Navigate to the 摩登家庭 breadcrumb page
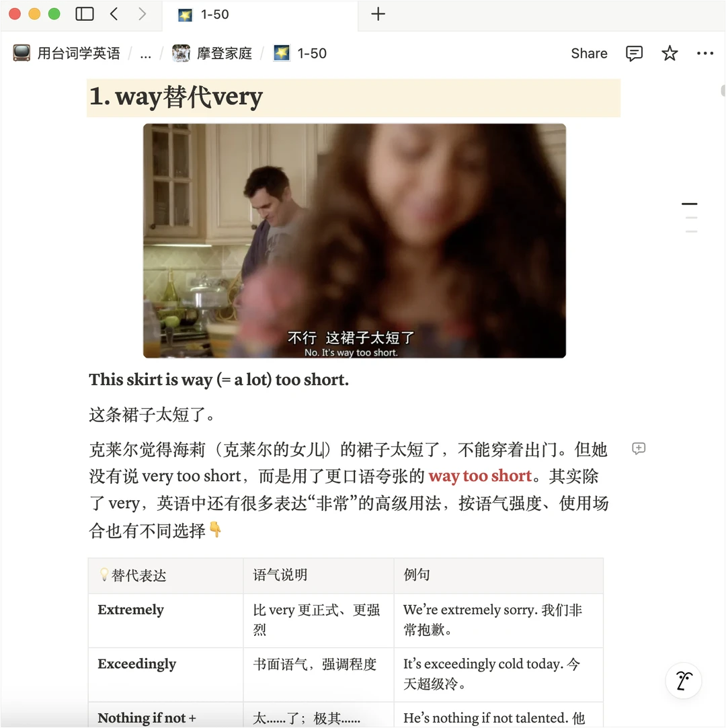This screenshot has height=728, width=726. 212,53
